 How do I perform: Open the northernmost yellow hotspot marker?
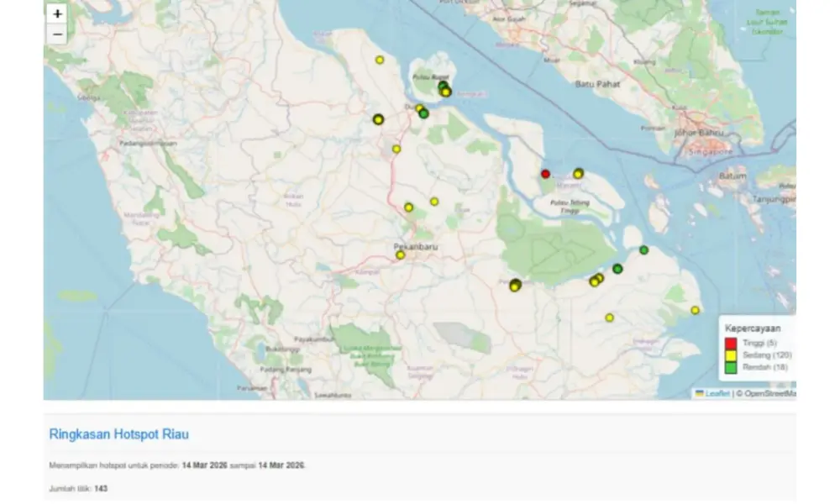click(380, 60)
